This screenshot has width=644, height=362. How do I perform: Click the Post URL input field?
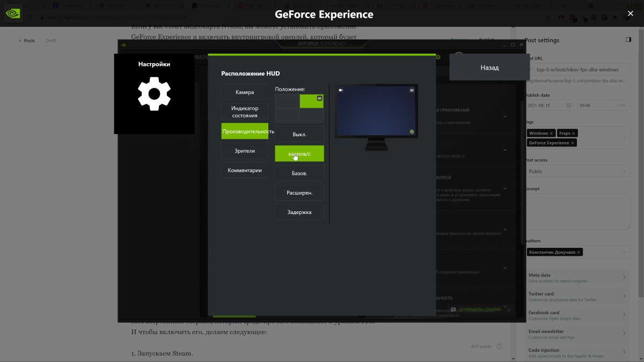(x=577, y=69)
